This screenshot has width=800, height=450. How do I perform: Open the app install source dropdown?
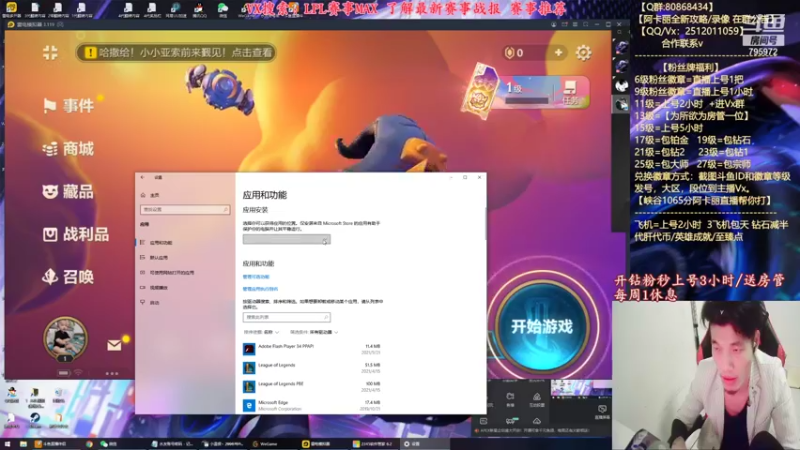(x=287, y=239)
